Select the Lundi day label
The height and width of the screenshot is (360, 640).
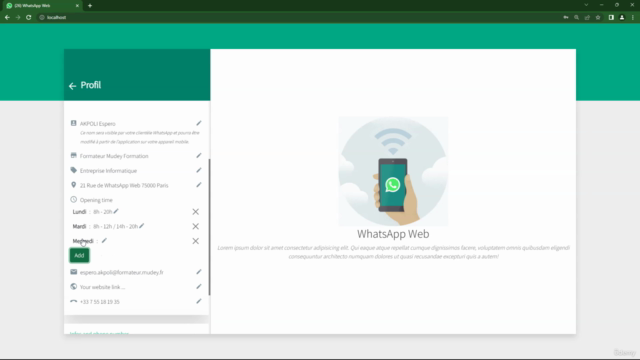79,211
